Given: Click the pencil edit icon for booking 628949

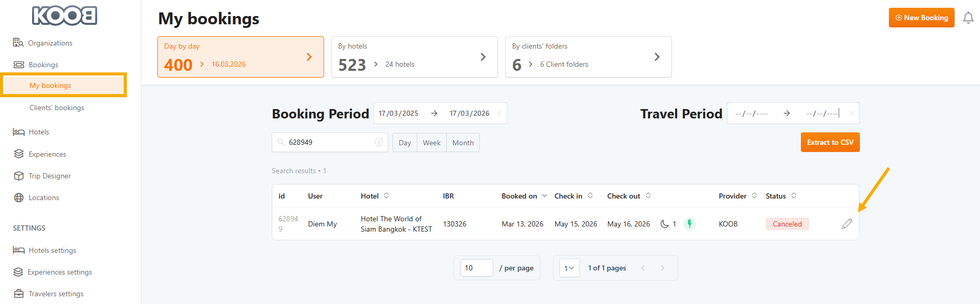Looking at the screenshot, I should point(846,224).
